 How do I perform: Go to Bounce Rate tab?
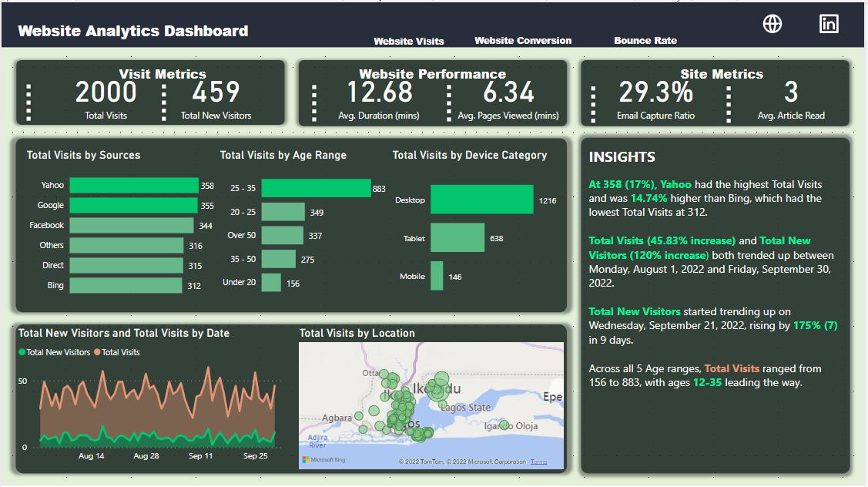(x=645, y=41)
